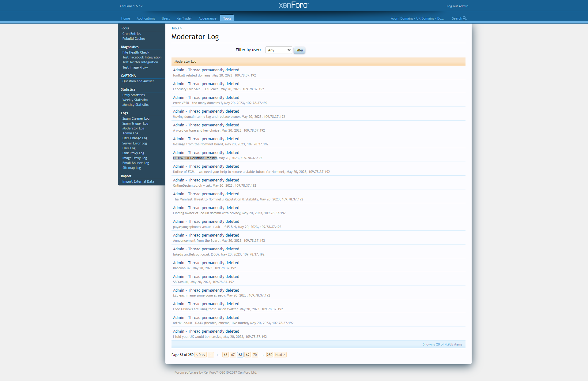The width and height of the screenshot is (588, 381).
Task: Open log entry above 'SBO.co.uk'
Action: 206,277
